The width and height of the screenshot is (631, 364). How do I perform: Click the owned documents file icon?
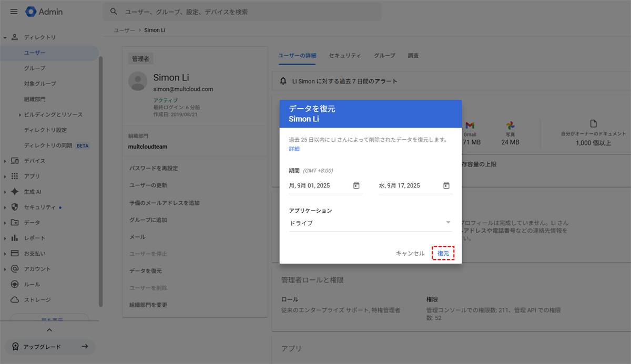click(593, 123)
